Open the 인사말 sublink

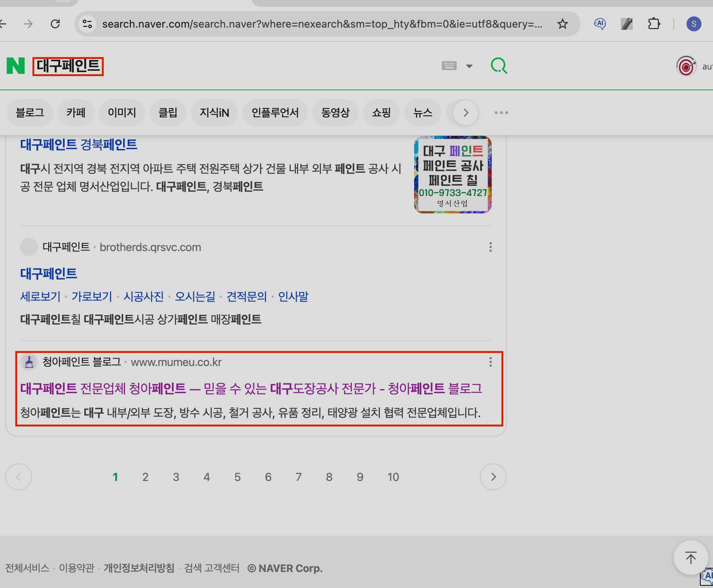[x=293, y=297]
